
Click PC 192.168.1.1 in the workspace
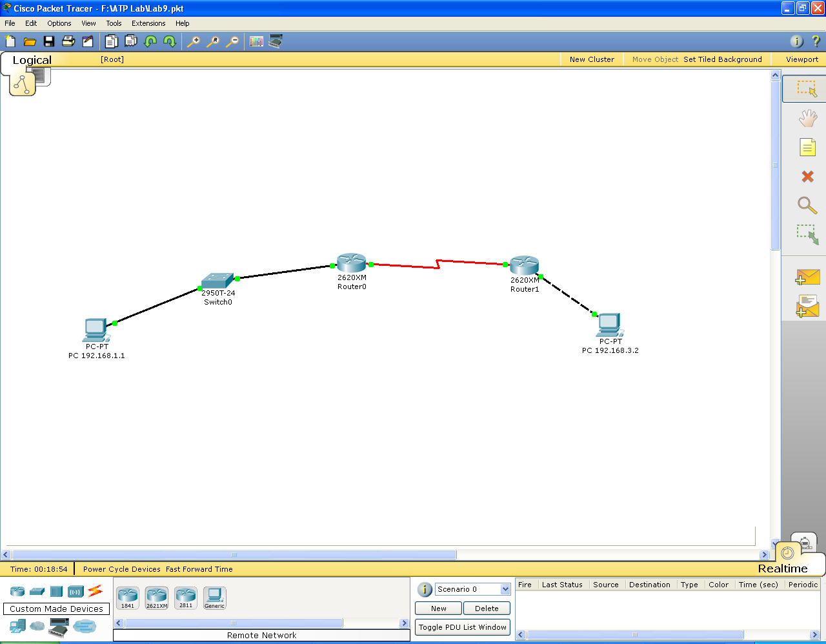pos(96,330)
